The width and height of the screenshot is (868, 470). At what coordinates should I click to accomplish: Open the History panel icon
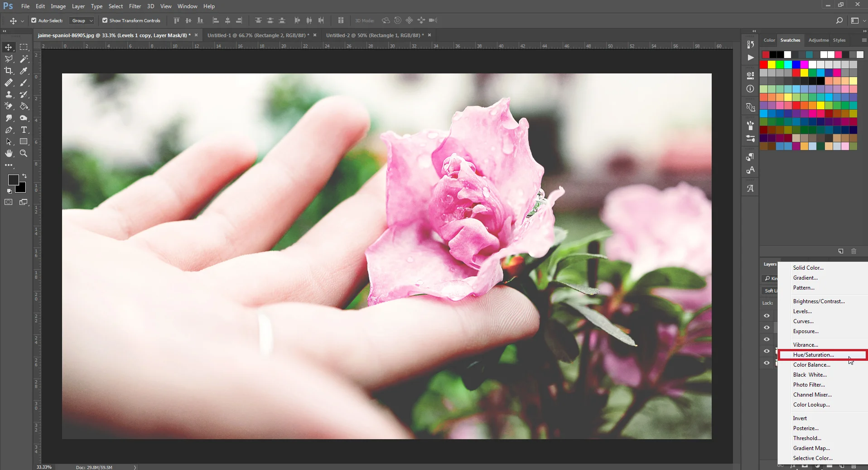point(750,44)
